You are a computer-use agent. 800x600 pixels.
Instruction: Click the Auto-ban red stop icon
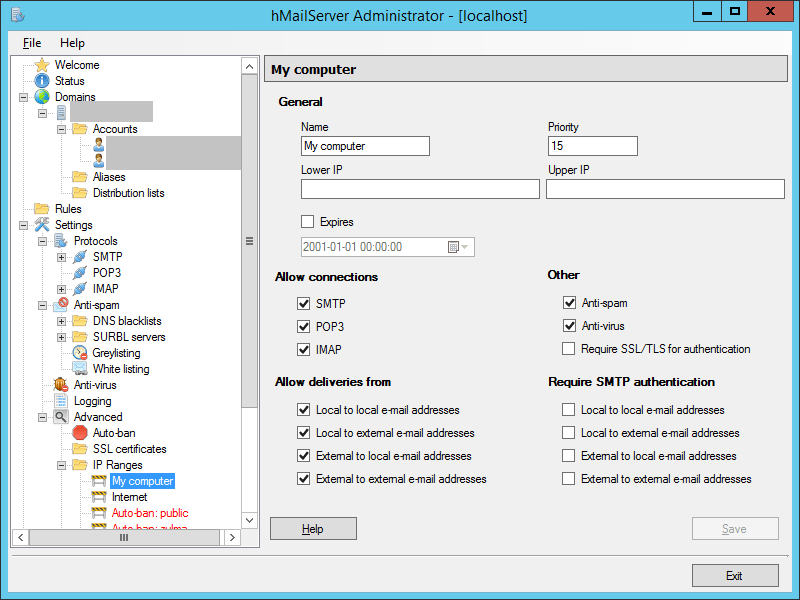pos(80,433)
